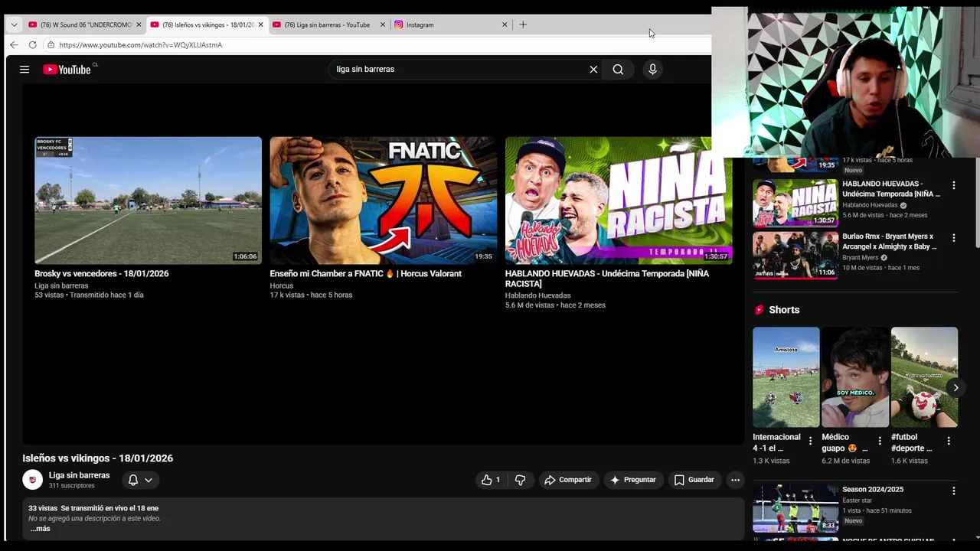Start voice search with microphone icon

pyautogui.click(x=652, y=70)
